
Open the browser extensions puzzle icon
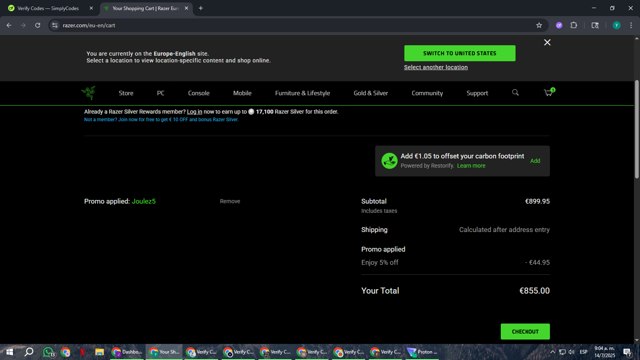(573, 25)
